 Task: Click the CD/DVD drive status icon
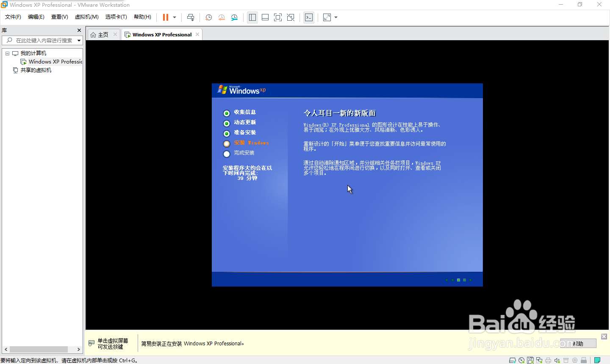click(521, 360)
